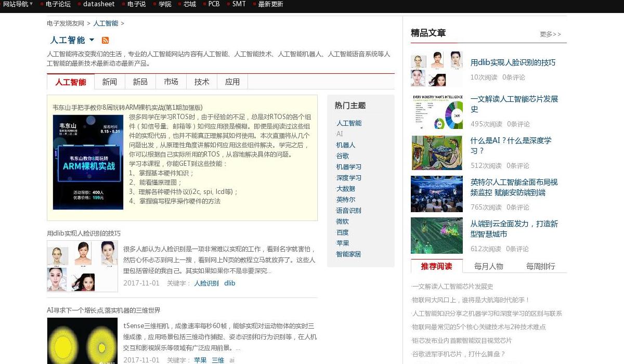Switch to the 每月人物 tab
Image resolution: width=624 pixels, height=364 pixels.
489,266
